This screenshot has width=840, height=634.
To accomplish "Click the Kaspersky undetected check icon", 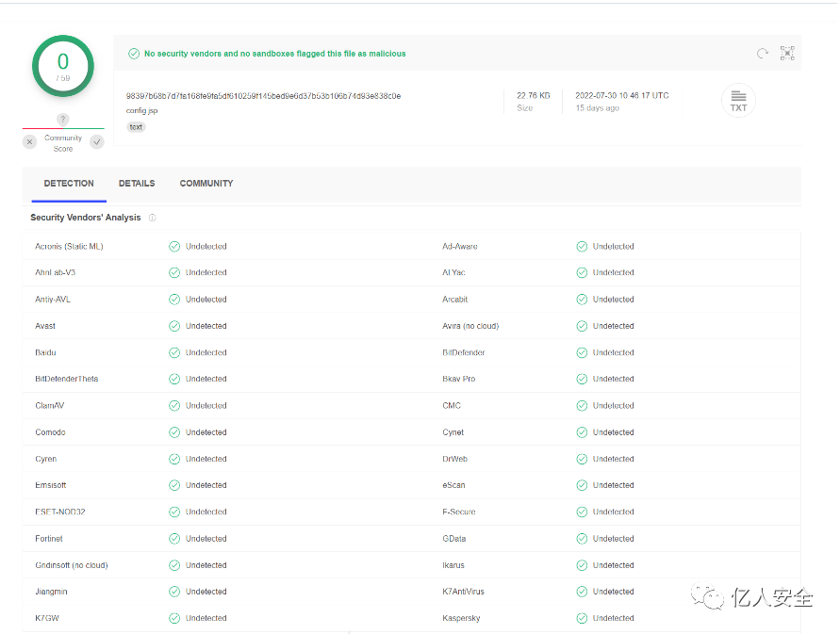I will tap(582, 618).
